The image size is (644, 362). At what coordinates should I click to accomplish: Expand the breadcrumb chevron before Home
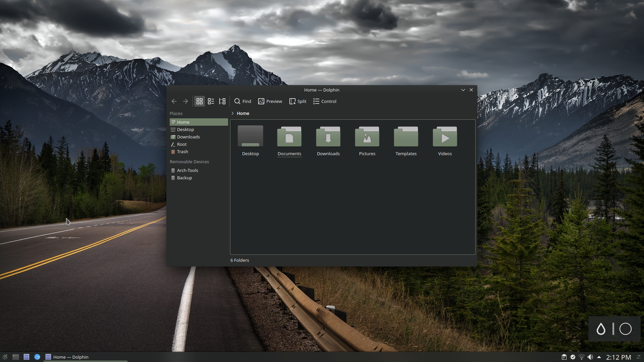tap(232, 113)
